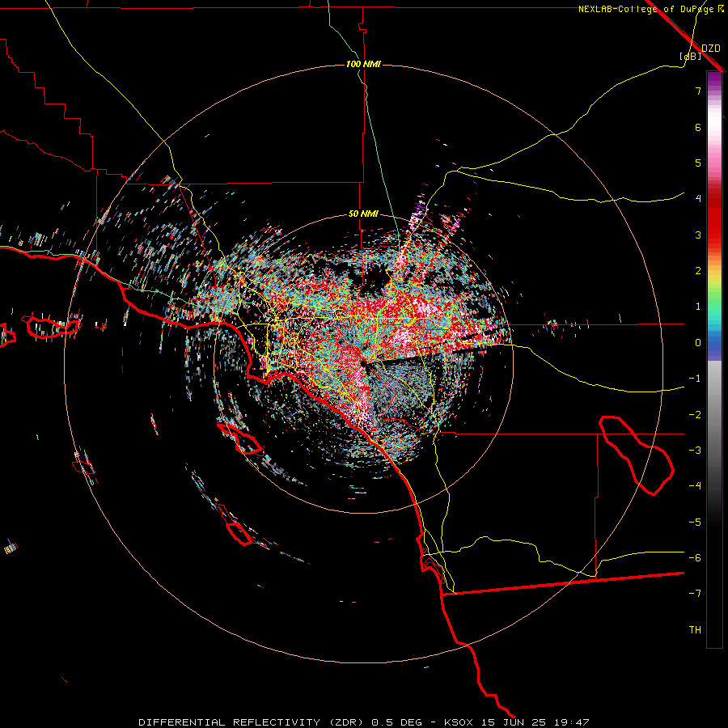This screenshot has height=728, width=728.
Task: Click the '6' value on the color scale
Action: point(698,127)
